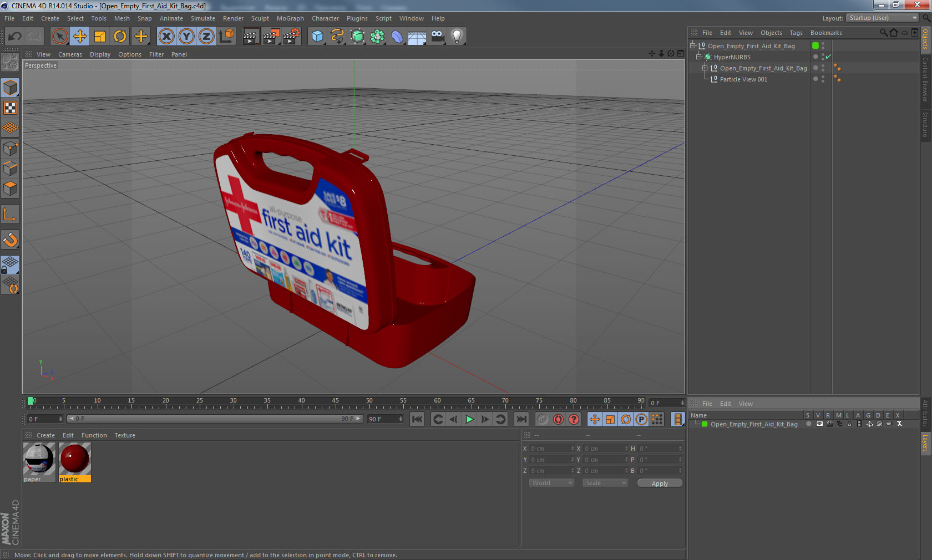This screenshot has height=560, width=932.
Task: Open Layers side tab
Action: pyautogui.click(x=925, y=444)
